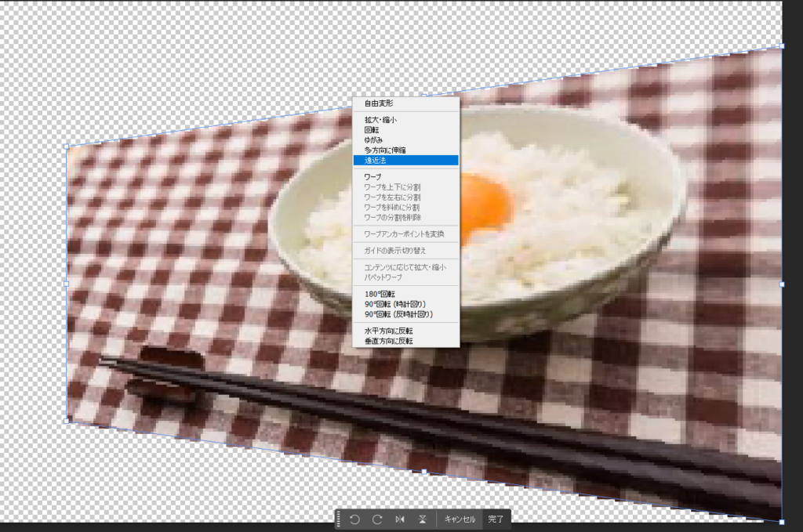The height and width of the screenshot is (532, 803).
Task: Confirm the transform with the 完了 button
Action: pos(496,519)
